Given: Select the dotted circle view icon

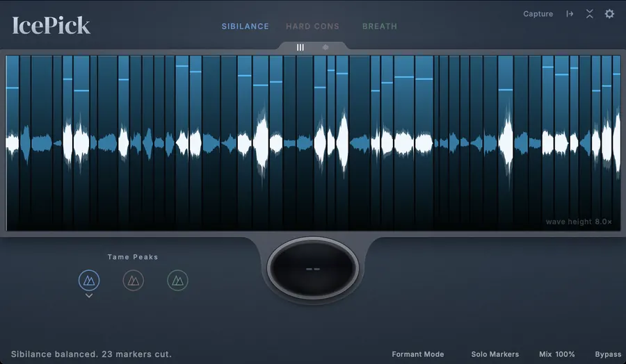Looking at the screenshot, I should click(326, 47).
